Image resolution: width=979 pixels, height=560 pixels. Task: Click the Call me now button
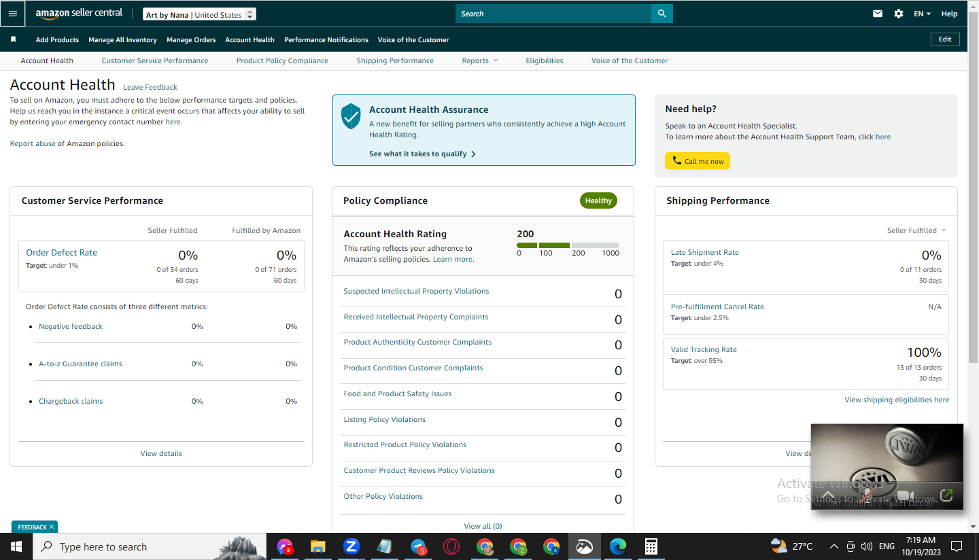click(698, 161)
